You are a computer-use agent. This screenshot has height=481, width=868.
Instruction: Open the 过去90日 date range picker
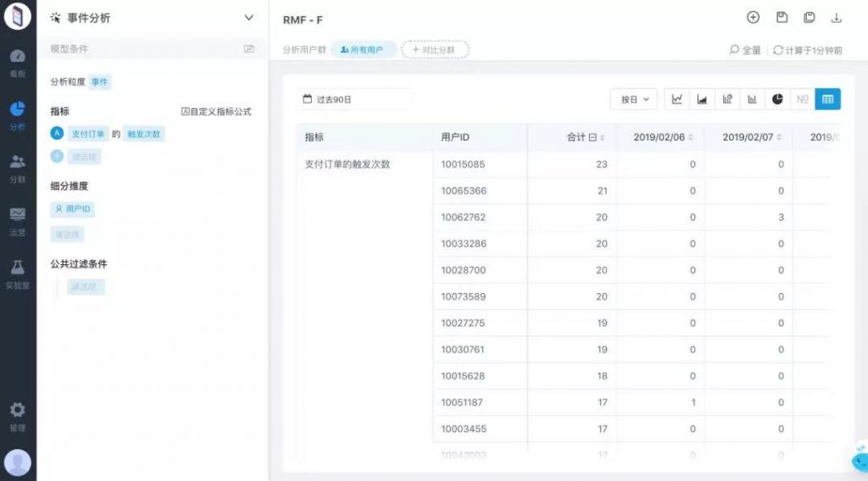[x=355, y=99]
